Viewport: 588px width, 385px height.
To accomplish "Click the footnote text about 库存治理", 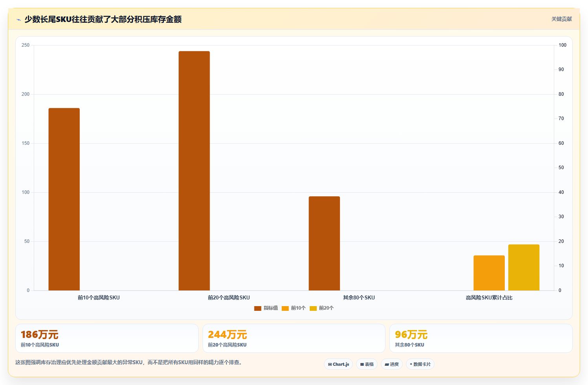I will 130,362.
